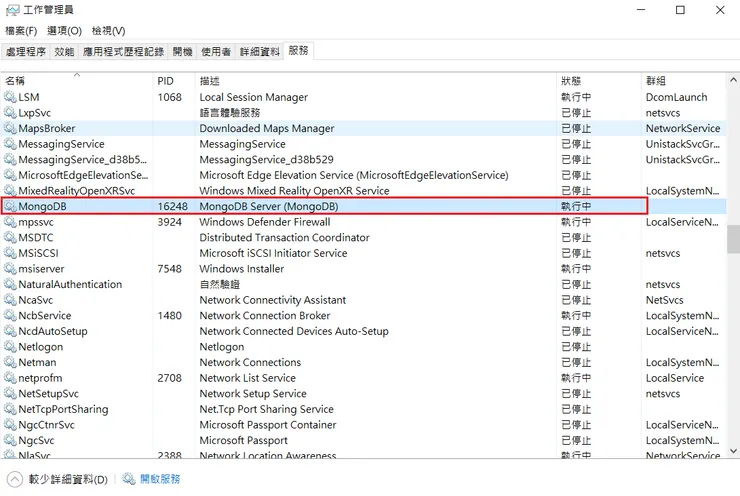Click the LSM service gear icon
The width and height of the screenshot is (740, 496).
11,97
